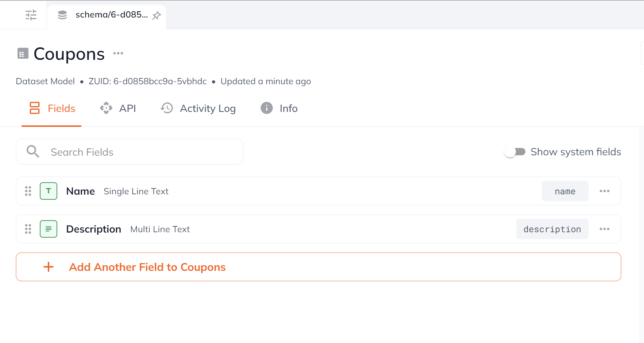This screenshot has width=644, height=343.
Task: Open the Info tab
Action: pos(279,109)
